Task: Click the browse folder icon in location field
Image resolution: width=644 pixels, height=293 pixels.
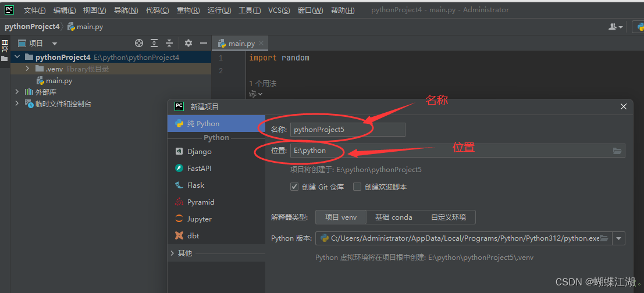Action: point(617,151)
